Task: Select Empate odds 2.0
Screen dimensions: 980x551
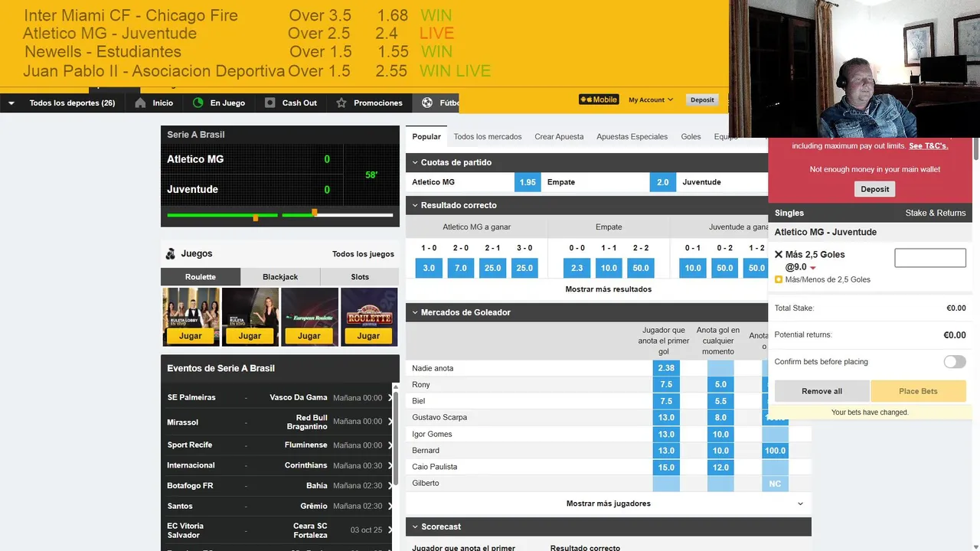Action: tap(662, 182)
